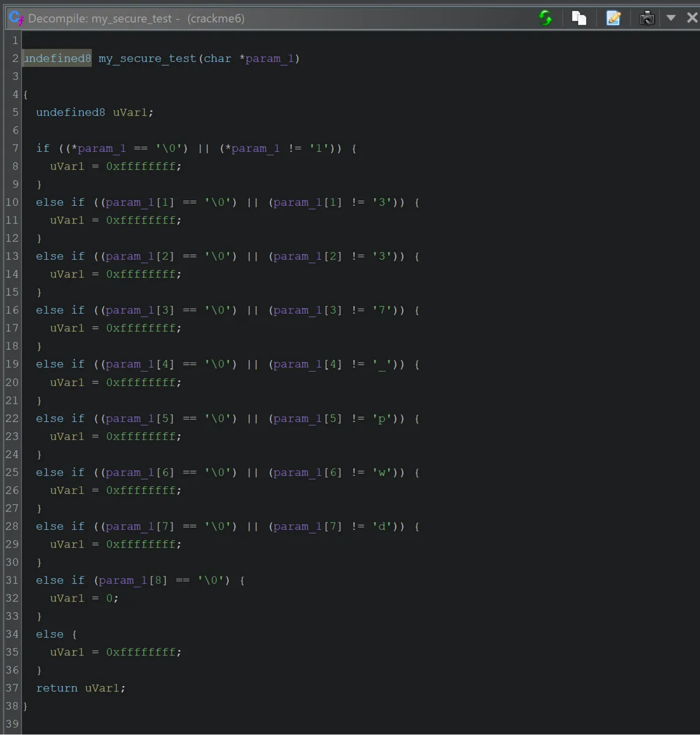Click the title text 'Decompile: my_secure_test - (crackme6)'
This screenshot has height=735, width=700.
pyautogui.click(x=137, y=18)
